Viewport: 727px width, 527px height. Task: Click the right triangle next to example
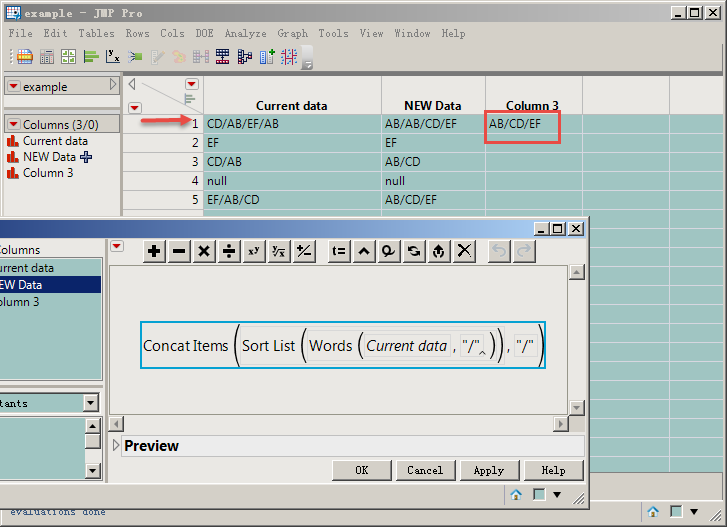pyautogui.click(x=113, y=84)
